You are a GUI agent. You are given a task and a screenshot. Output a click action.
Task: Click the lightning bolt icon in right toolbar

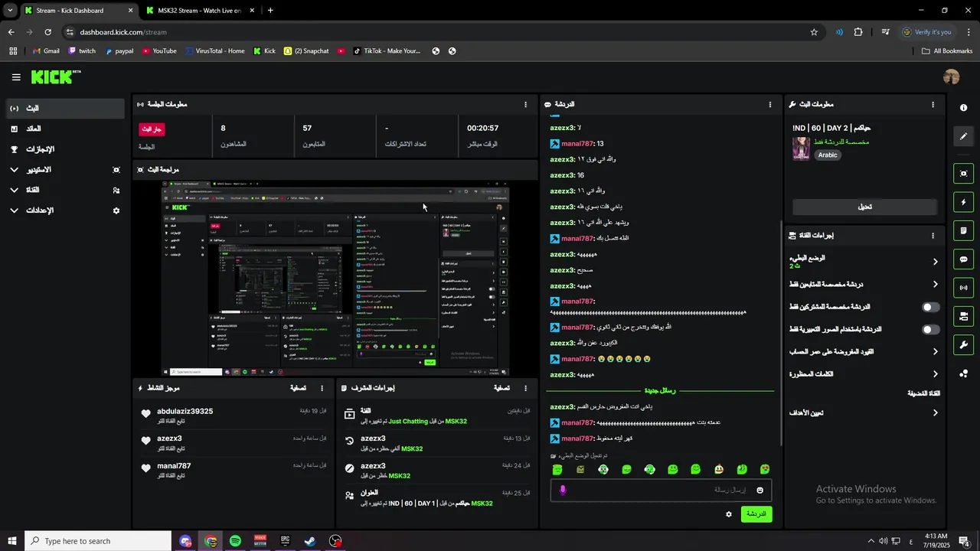tap(963, 202)
